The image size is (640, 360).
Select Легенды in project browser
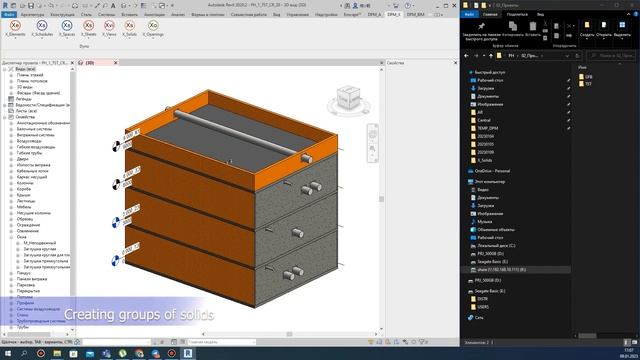coord(24,99)
